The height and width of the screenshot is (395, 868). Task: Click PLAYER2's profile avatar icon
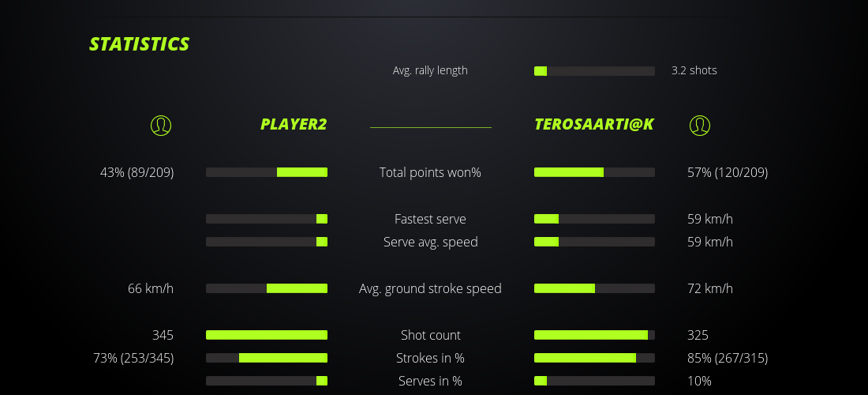[160, 125]
